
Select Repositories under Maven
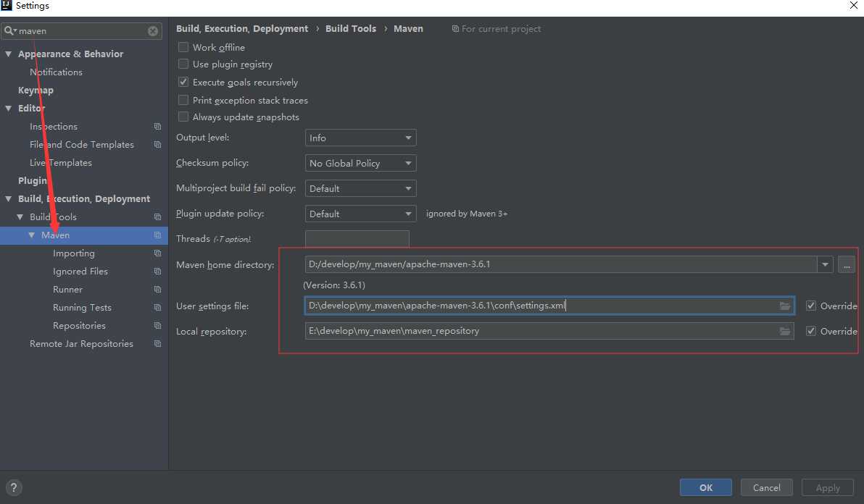(x=79, y=326)
